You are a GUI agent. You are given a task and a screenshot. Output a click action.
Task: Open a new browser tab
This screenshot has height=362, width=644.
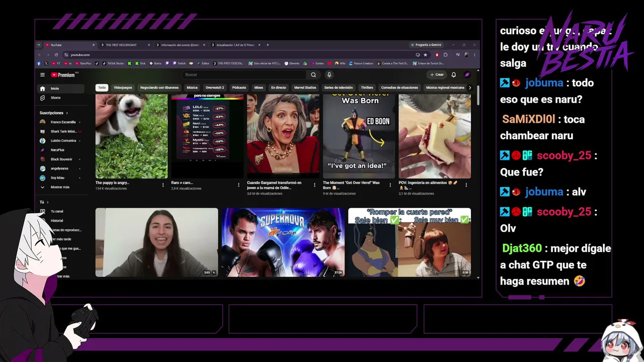pyautogui.click(x=268, y=45)
